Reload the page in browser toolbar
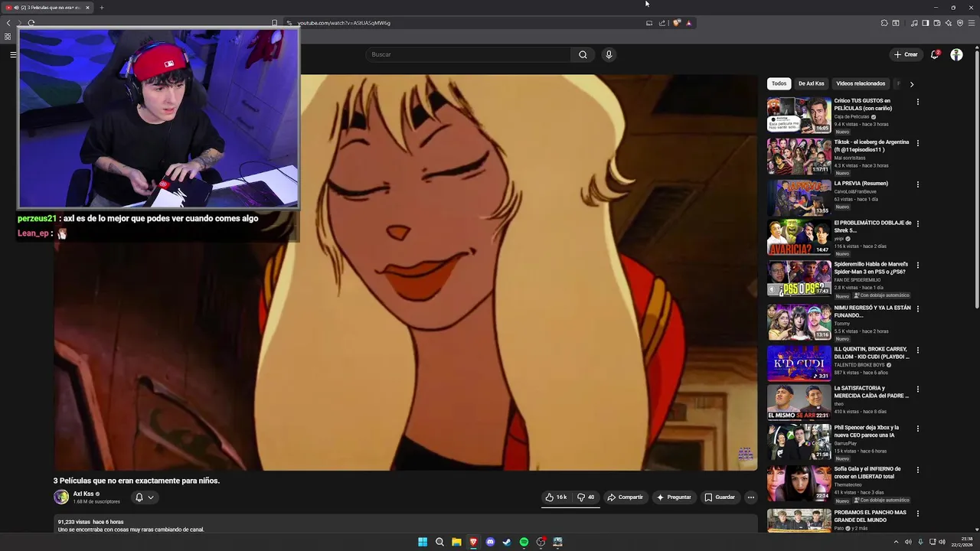Image resolution: width=980 pixels, height=551 pixels. [x=31, y=23]
